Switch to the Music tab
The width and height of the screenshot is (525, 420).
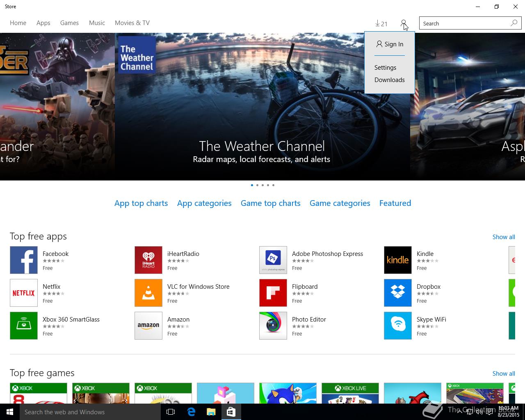point(97,23)
